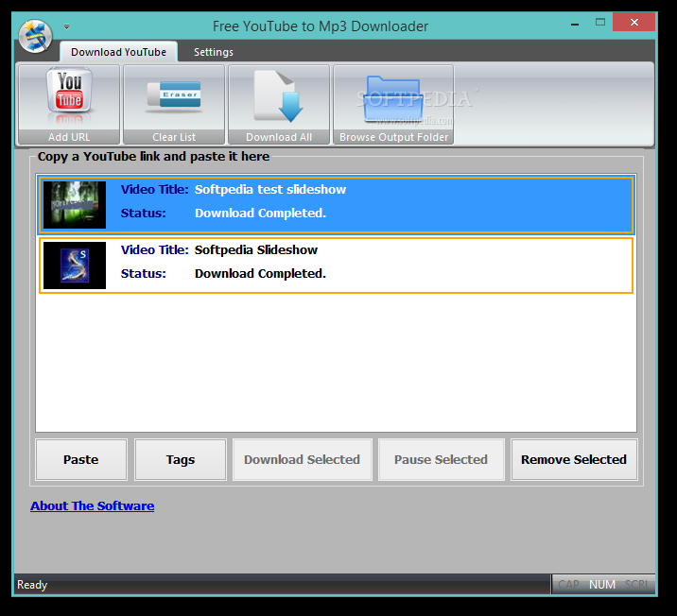Image resolution: width=677 pixels, height=616 pixels.
Task: Click the application logo orb button
Action: 35,37
